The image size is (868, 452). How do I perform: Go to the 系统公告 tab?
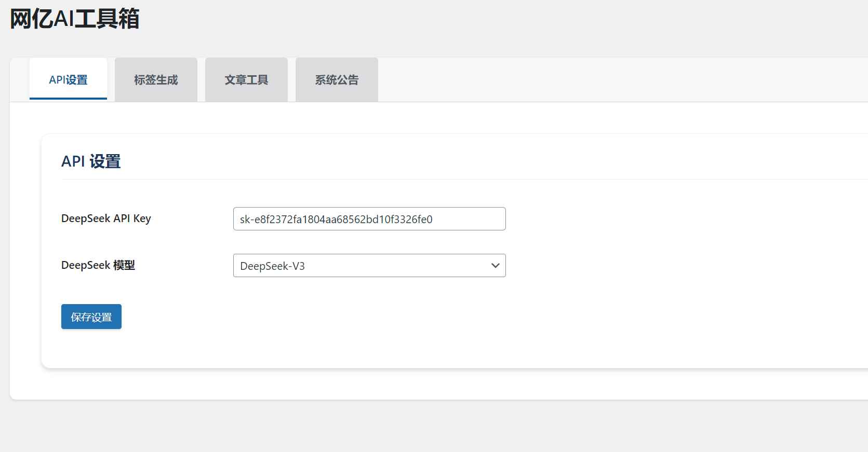(337, 80)
